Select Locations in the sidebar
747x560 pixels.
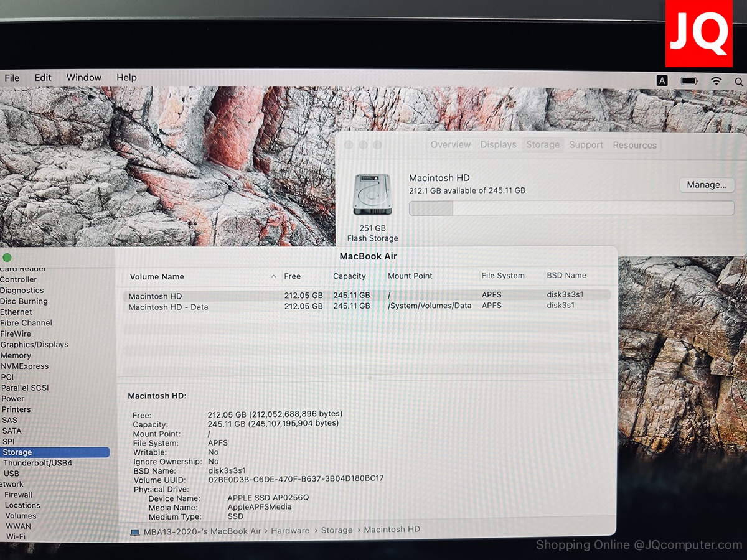22,505
